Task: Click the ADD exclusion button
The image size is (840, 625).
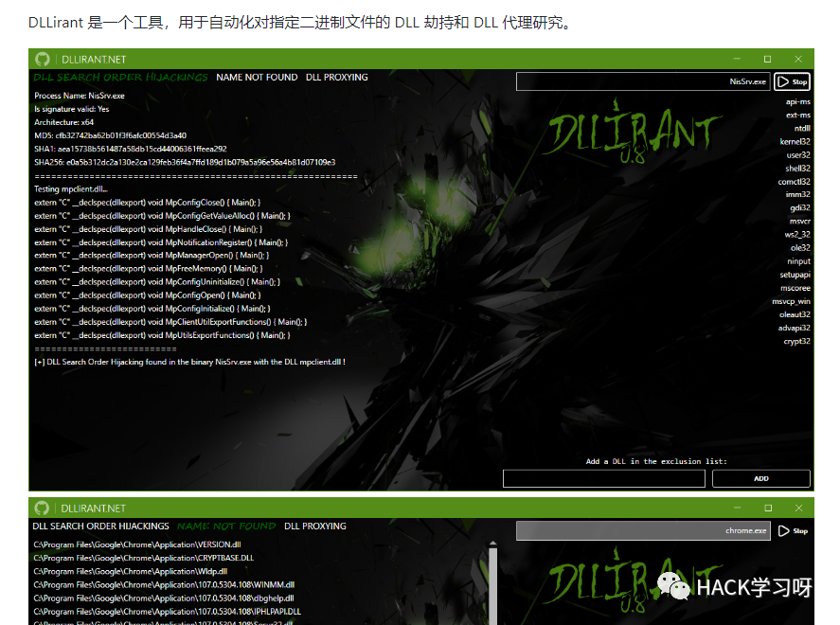Action: click(761, 478)
